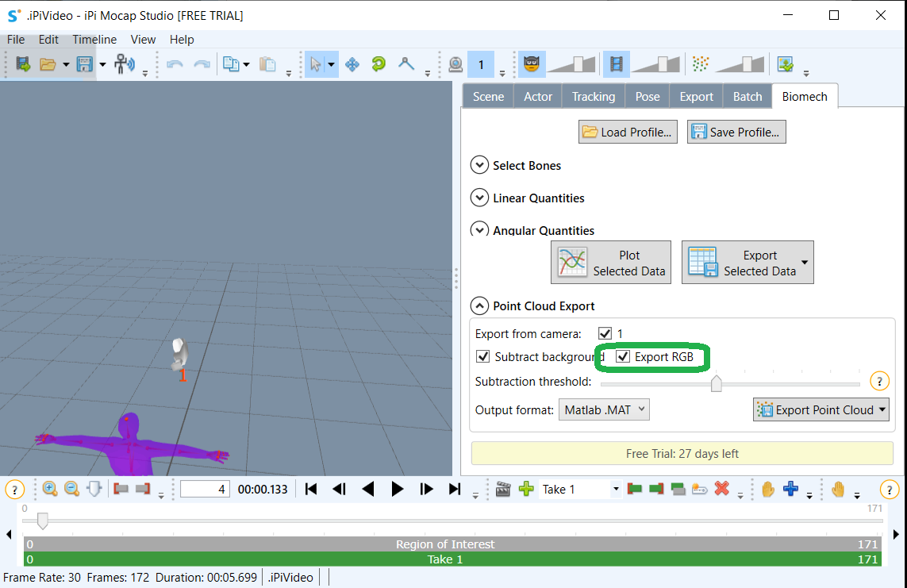Open the Edit menu
Viewport: 907px width, 588px height.
[48, 40]
